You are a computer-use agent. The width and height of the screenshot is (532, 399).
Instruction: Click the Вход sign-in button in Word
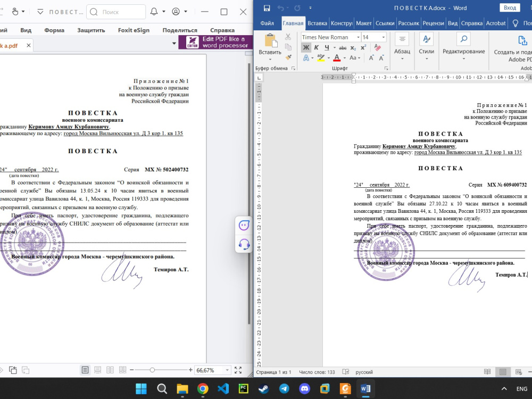510,8
